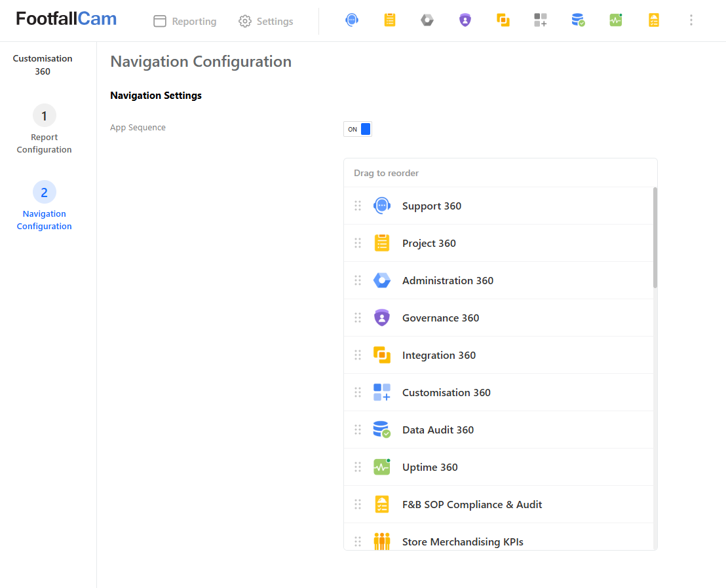726x588 pixels.
Task: Select the Customisation 360 row label
Action: 446,392
